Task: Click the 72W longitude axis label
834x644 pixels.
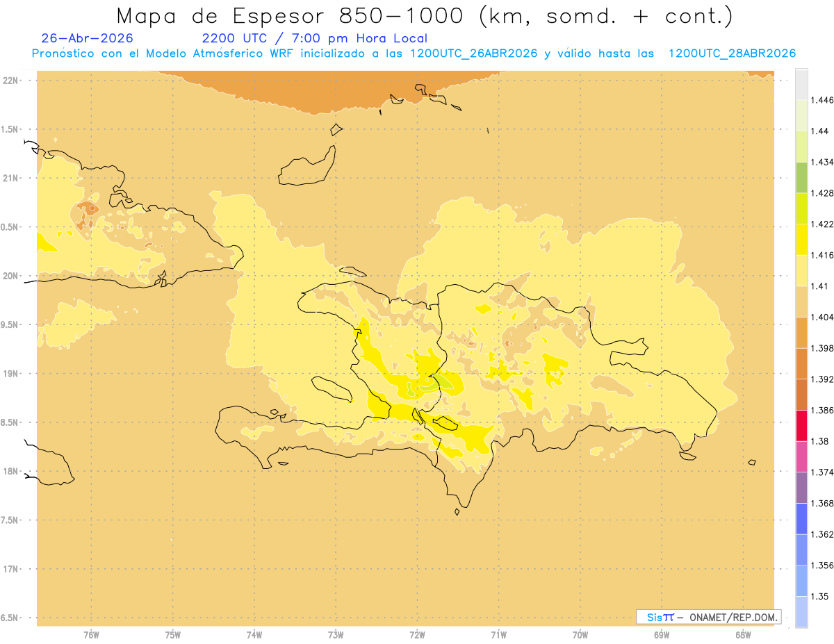Action: click(417, 634)
